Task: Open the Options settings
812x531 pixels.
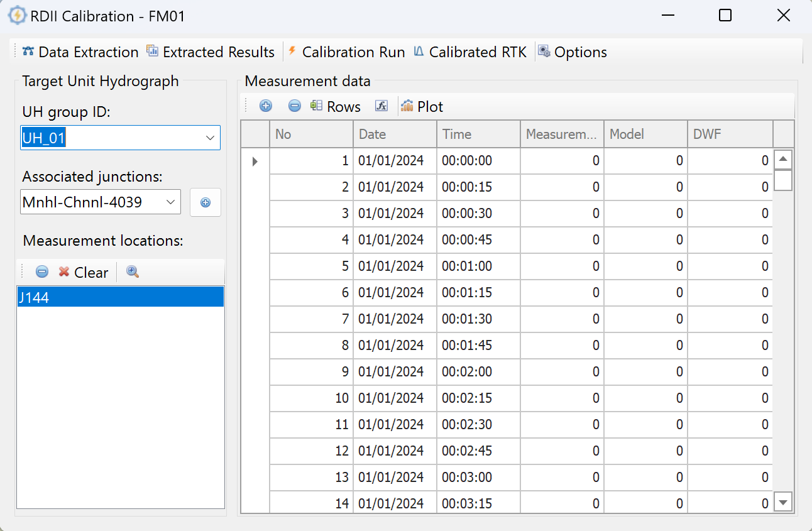Action: click(x=573, y=52)
